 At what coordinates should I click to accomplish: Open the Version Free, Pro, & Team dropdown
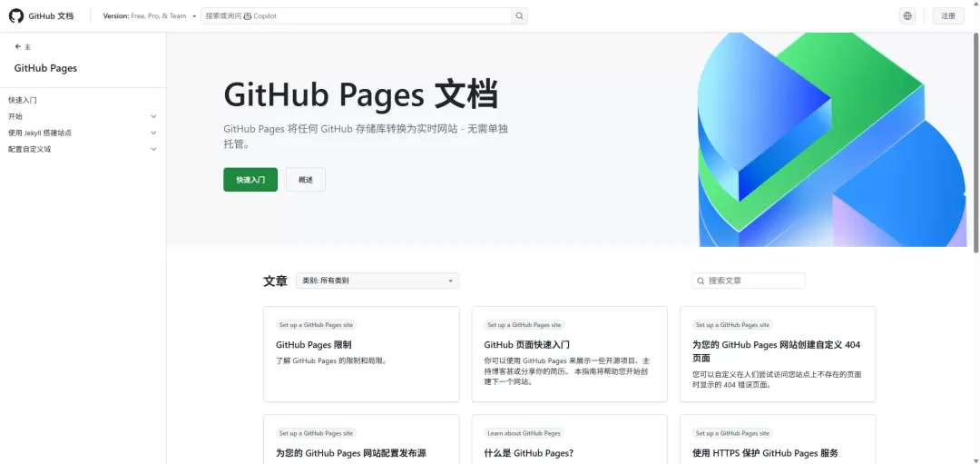150,15
